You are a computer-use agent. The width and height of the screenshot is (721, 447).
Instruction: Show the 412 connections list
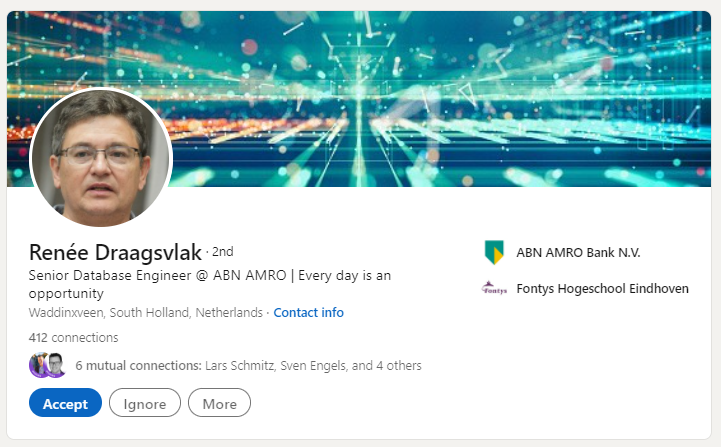[x=74, y=338]
